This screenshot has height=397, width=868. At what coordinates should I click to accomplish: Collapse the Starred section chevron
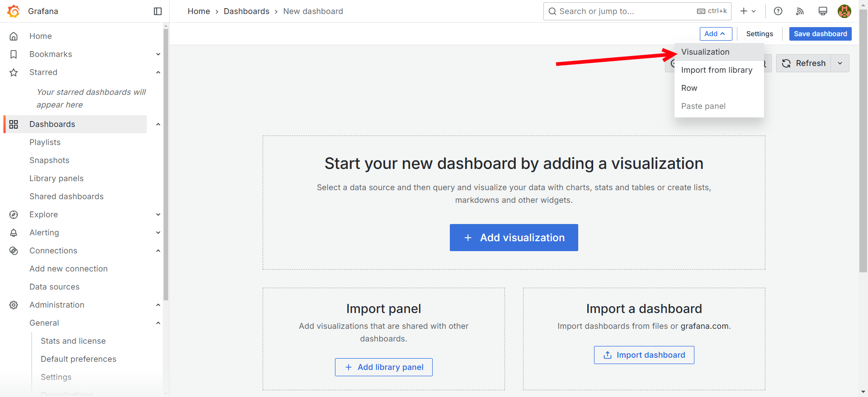coord(158,72)
